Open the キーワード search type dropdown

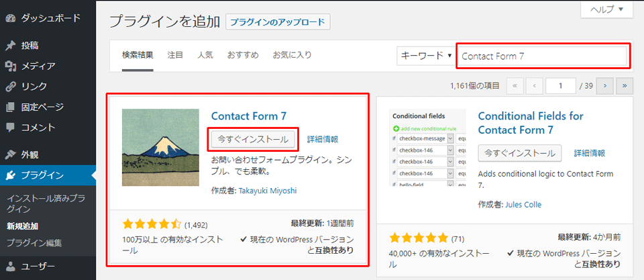point(425,56)
